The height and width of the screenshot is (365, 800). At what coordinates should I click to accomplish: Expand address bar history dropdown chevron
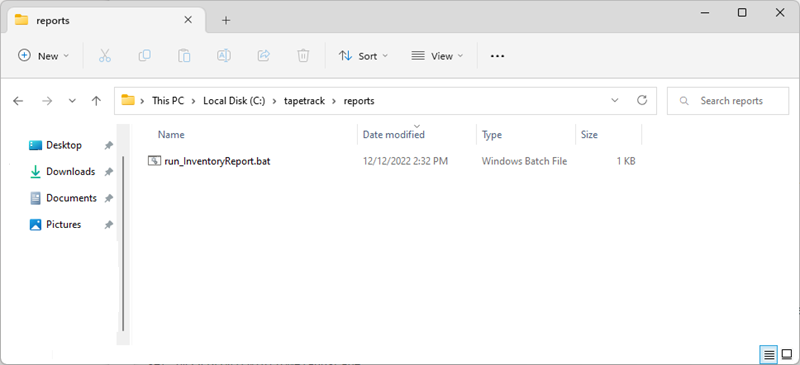[615, 100]
